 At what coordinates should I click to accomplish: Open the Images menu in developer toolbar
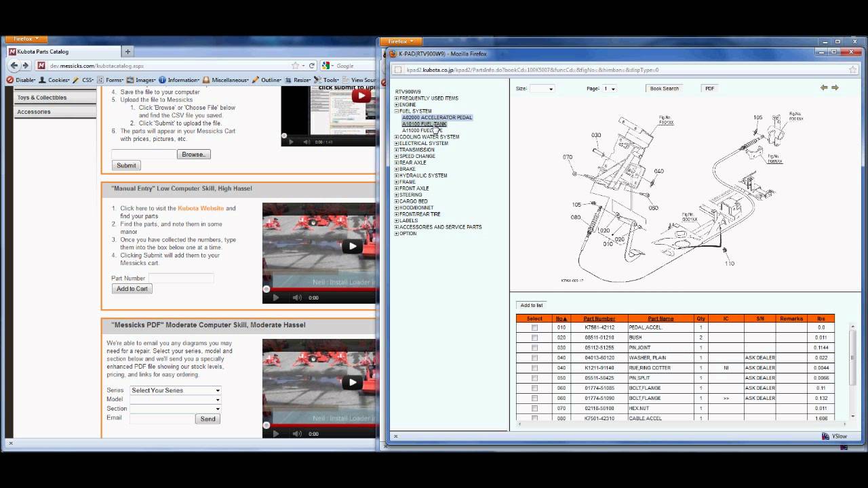pos(142,80)
